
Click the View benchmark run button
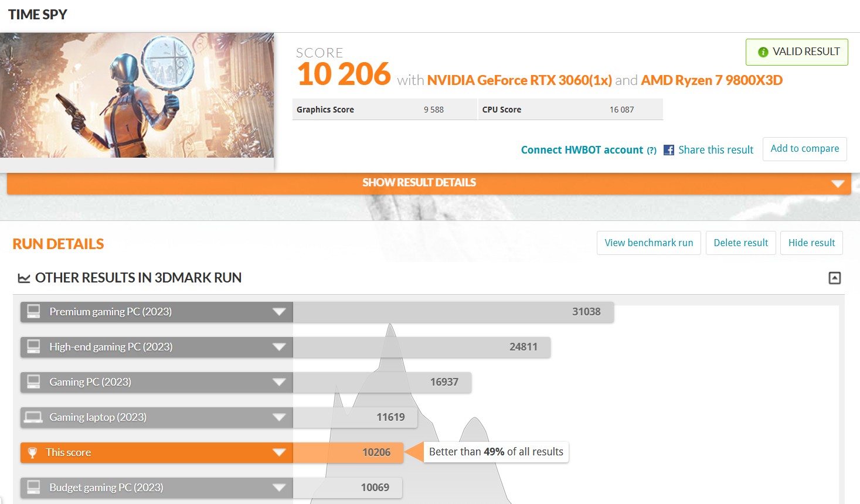click(648, 243)
